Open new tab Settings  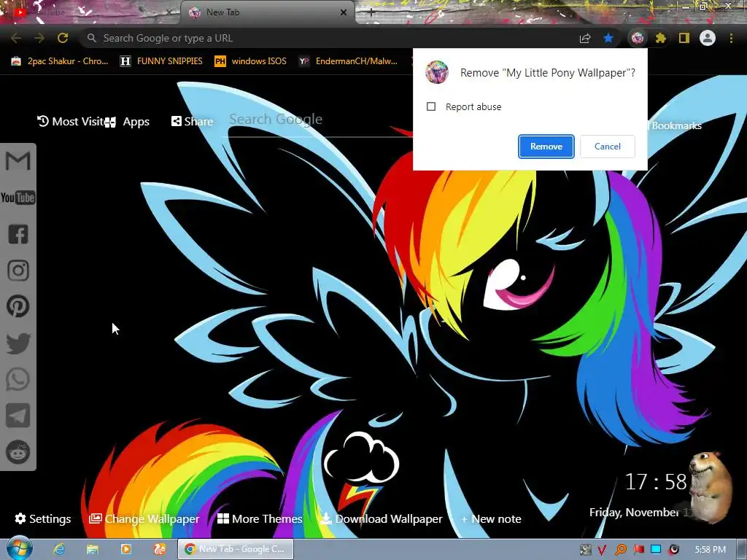pyautogui.click(x=43, y=518)
